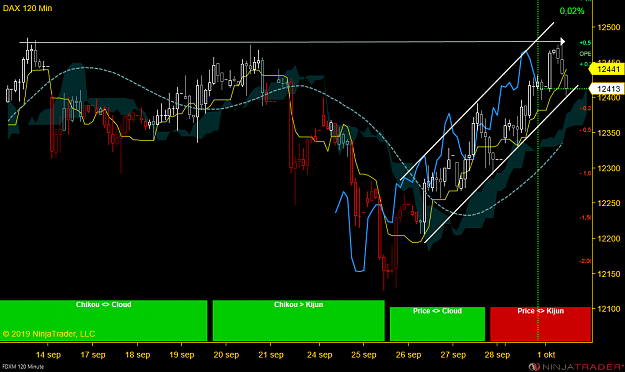Select the Chikou <> Cloud signal panel
625x372 pixels.
click(103, 321)
